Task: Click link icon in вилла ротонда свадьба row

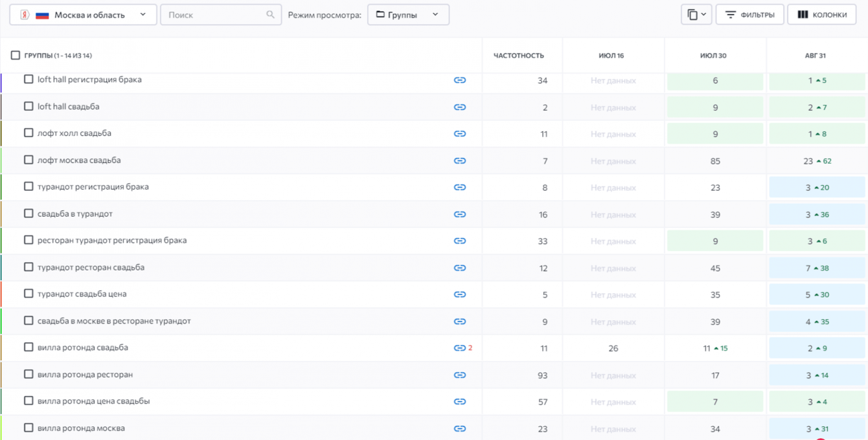Action: click(460, 348)
